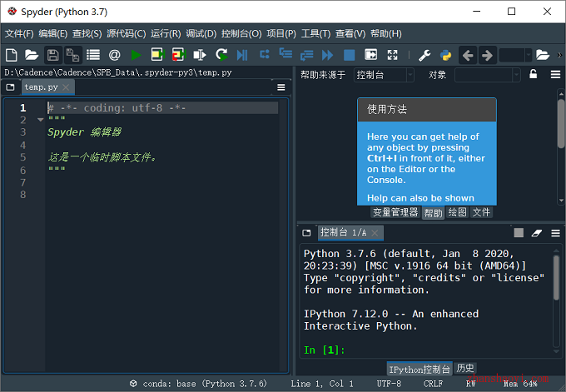Open the 查找(S) menu
This screenshot has height=392, width=566.
click(87, 33)
